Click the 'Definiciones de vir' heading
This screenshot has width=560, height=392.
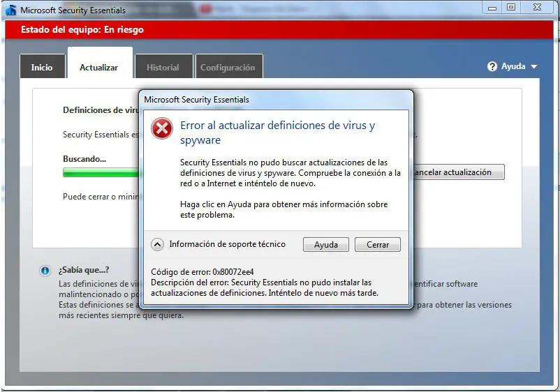pos(101,110)
